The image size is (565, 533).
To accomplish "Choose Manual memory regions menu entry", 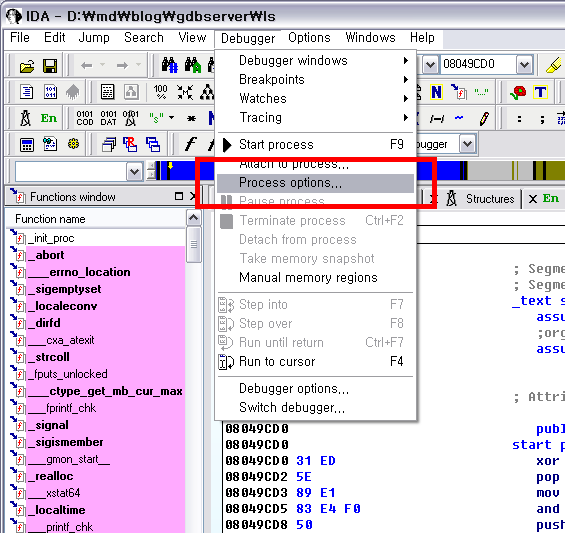I will click(315, 278).
